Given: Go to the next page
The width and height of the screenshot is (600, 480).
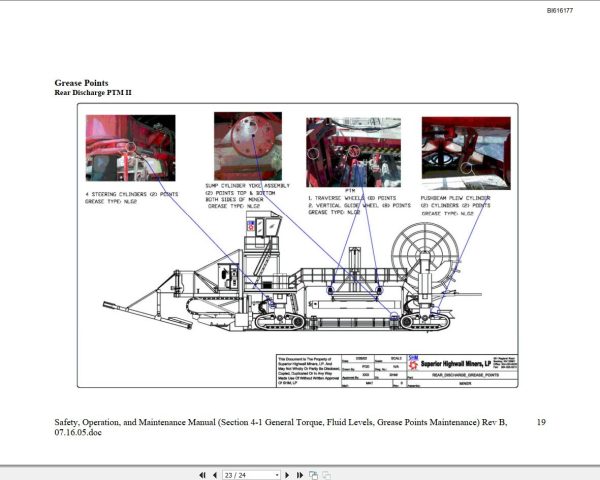Looking at the screenshot, I should coord(287,475).
